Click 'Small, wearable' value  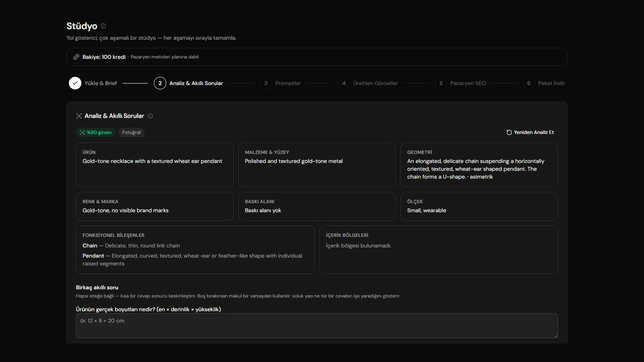427,210
